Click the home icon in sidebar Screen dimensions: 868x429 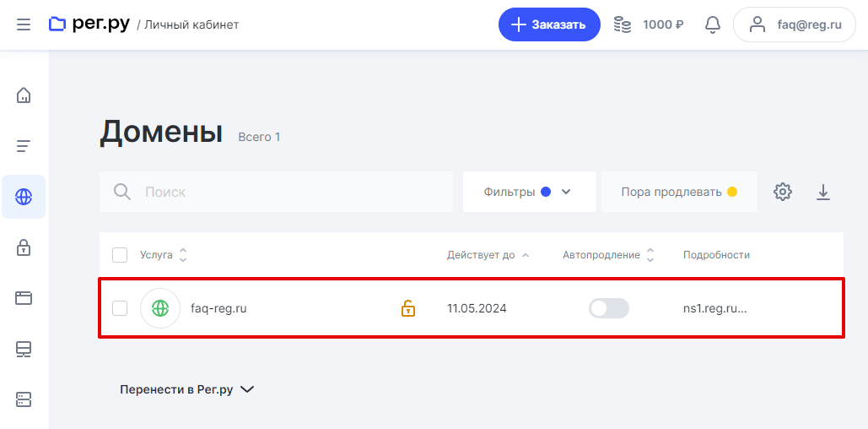(x=24, y=95)
